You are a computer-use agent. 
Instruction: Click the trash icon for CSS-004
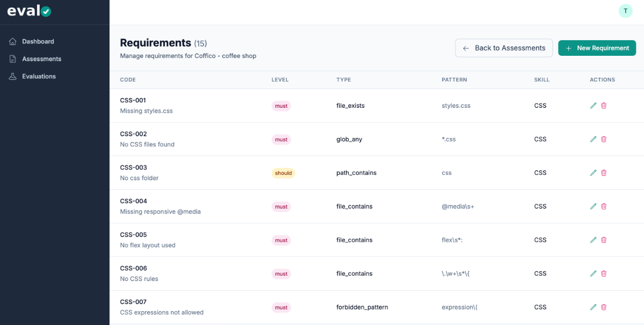(x=604, y=206)
